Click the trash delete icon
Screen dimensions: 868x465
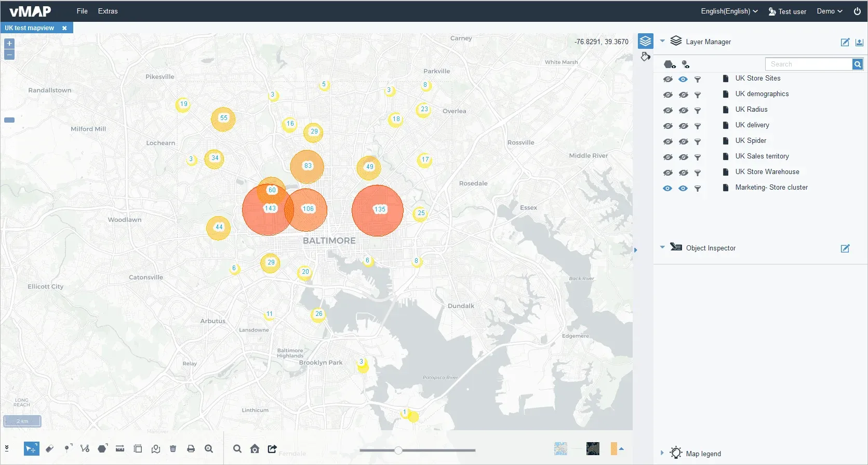[x=173, y=448]
